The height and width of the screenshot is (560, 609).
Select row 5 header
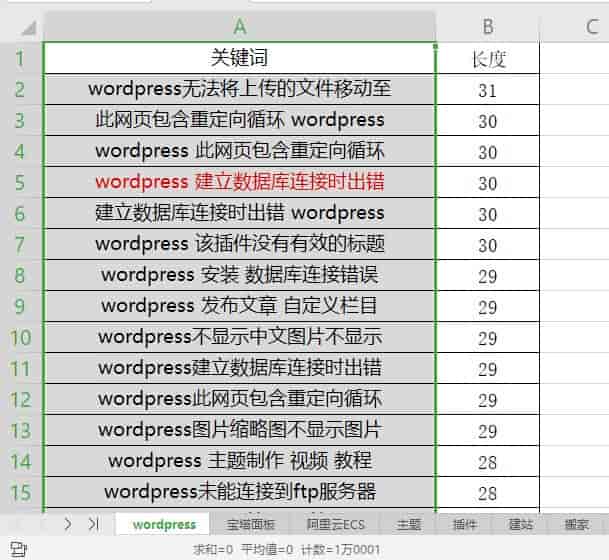pyautogui.click(x=20, y=183)
